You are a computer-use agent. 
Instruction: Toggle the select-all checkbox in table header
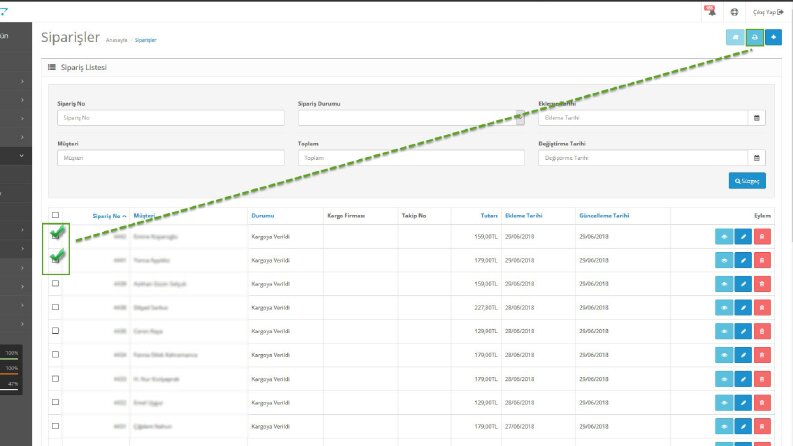click(x=56, y=215)
